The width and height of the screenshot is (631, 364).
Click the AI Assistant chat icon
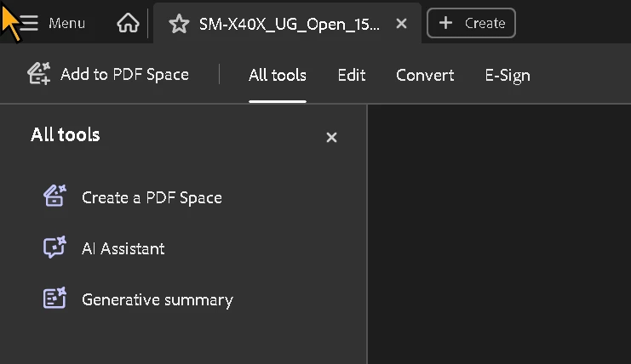click(x=54, y=247)
